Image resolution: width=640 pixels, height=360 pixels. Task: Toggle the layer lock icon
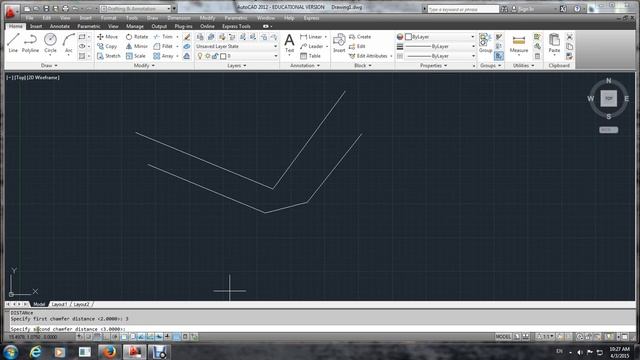pyautogui.click(x=215, y=56)
